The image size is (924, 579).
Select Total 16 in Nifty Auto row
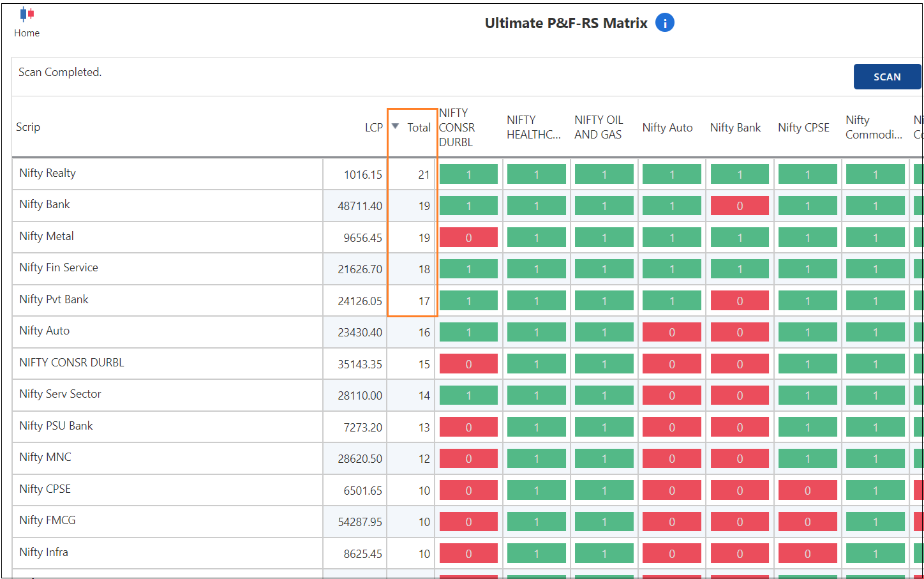click(424, 333)
